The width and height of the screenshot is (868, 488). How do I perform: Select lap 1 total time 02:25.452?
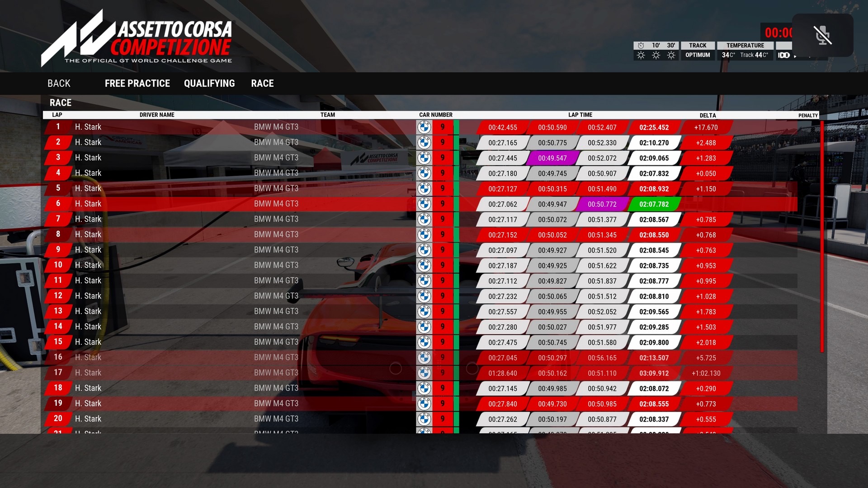coord(654,127)
